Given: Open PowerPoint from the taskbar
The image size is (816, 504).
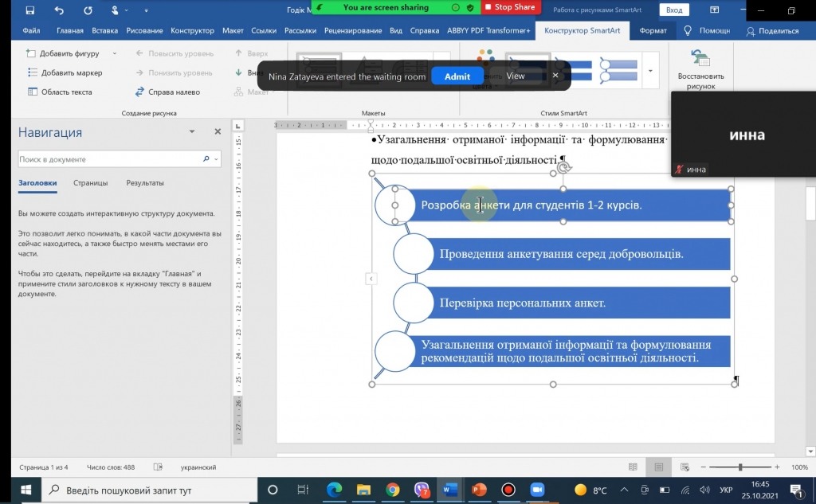Looking at the screenshot, I should (479, 490).
